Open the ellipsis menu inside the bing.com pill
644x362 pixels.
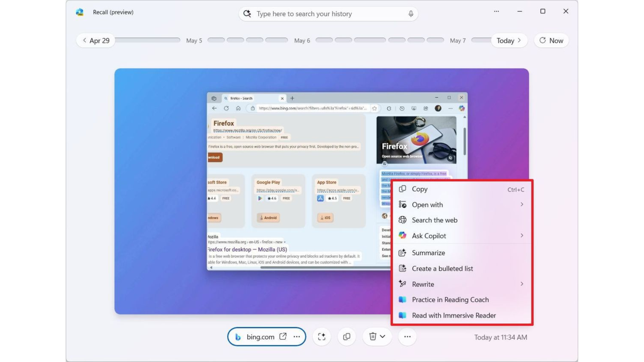(297, 337)
